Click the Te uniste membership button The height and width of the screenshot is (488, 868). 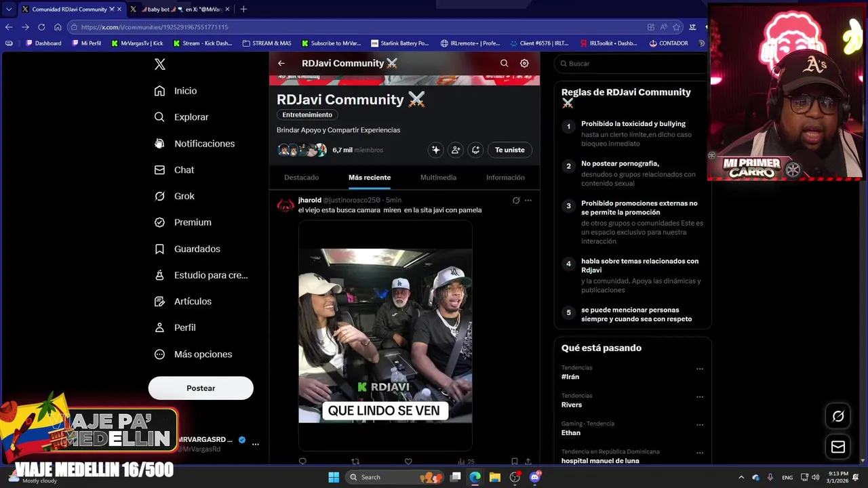point(510,150)
